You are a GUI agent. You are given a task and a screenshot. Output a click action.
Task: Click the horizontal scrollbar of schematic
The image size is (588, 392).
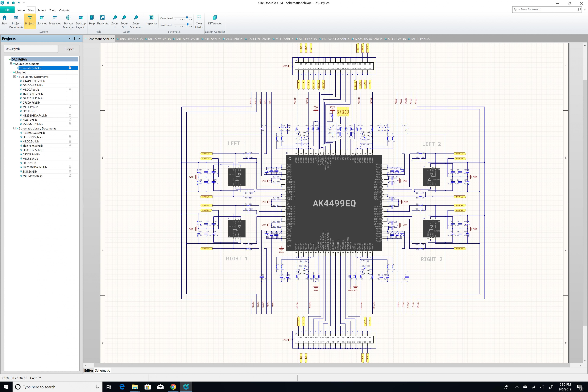332,365
